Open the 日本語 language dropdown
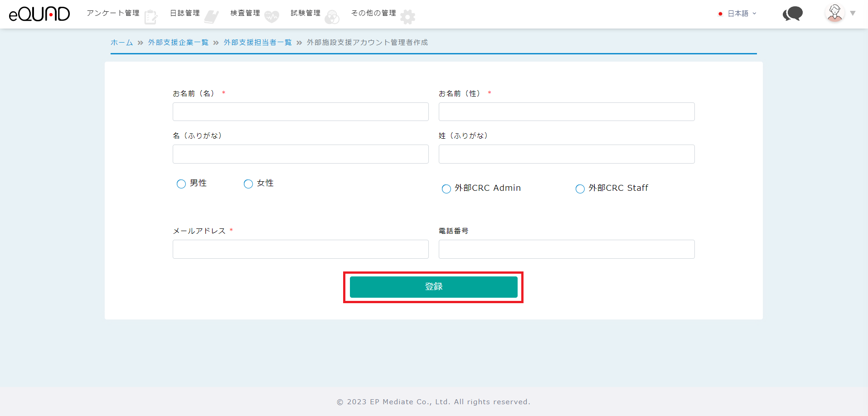Screen dimensions: 868x416 738,14
